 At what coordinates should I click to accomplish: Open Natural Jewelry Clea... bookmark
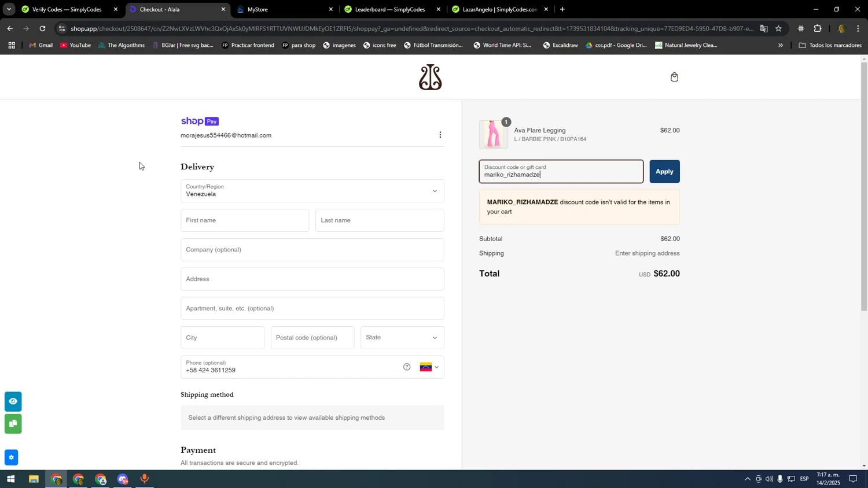point(686,45)
